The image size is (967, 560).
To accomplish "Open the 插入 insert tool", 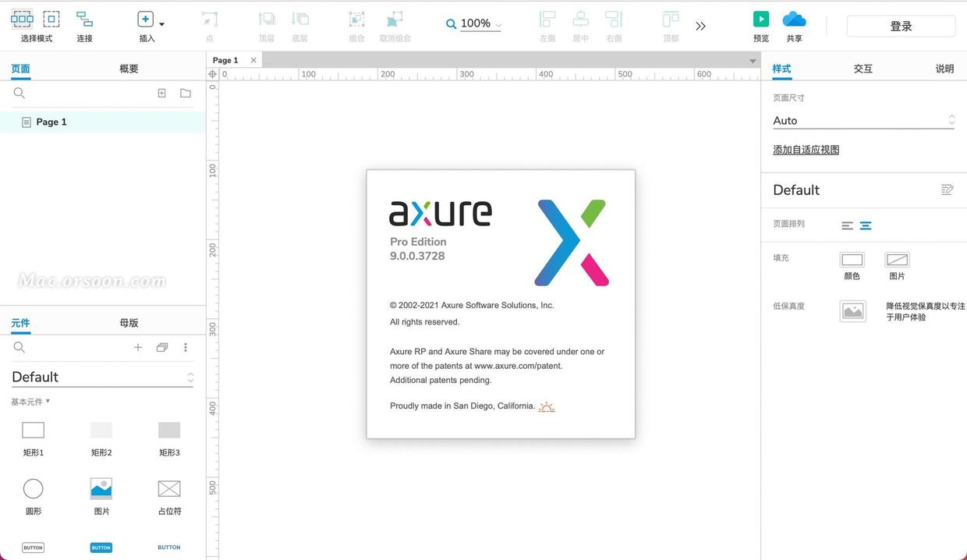I will click(x=145, y=19).
